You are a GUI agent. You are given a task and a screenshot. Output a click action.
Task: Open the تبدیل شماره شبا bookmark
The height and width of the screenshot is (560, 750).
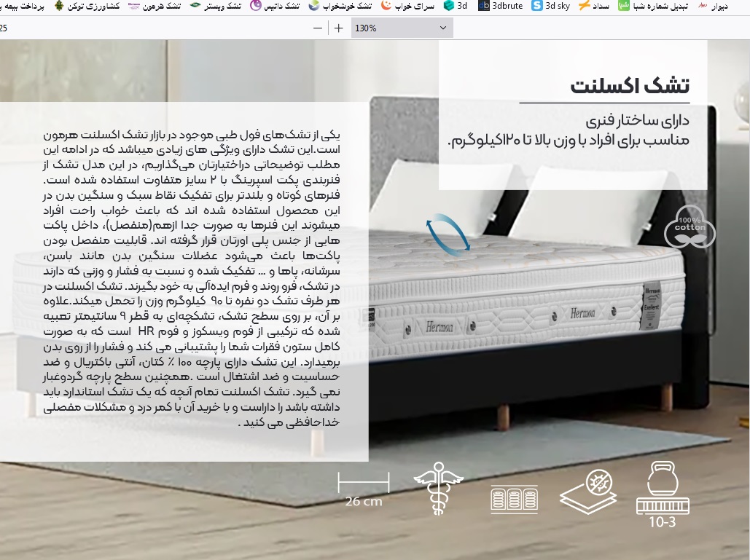(x=653, y=6)
